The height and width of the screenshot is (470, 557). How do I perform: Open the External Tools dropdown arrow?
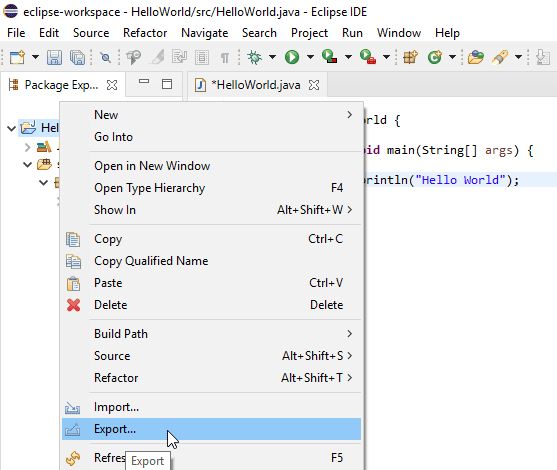pos(386,57)
